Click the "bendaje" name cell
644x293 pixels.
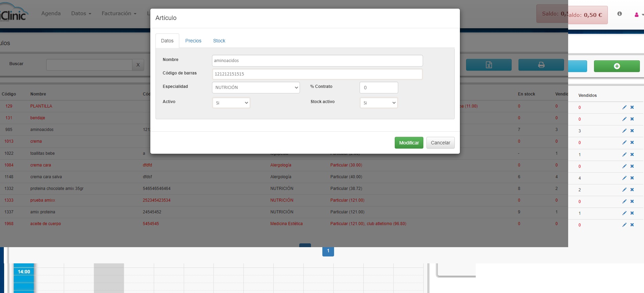coord(38,118)
